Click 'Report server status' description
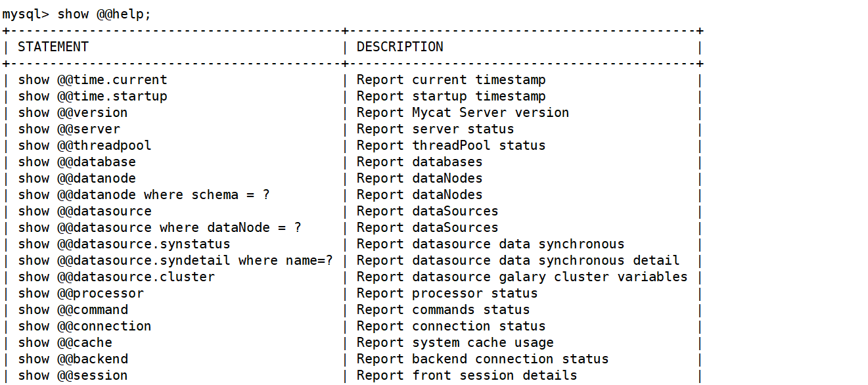 tap(436, 129)
